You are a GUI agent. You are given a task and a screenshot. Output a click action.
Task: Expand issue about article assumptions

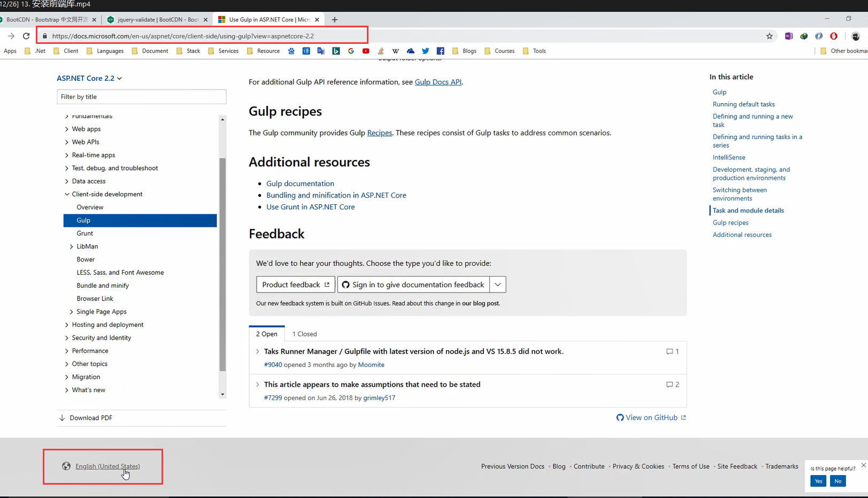tap(257, 385)
